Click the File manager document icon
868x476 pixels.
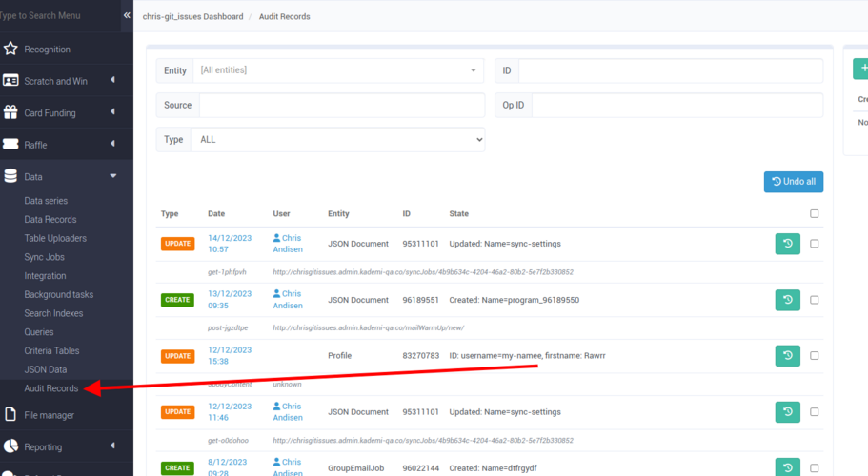(x=10, y=415)
